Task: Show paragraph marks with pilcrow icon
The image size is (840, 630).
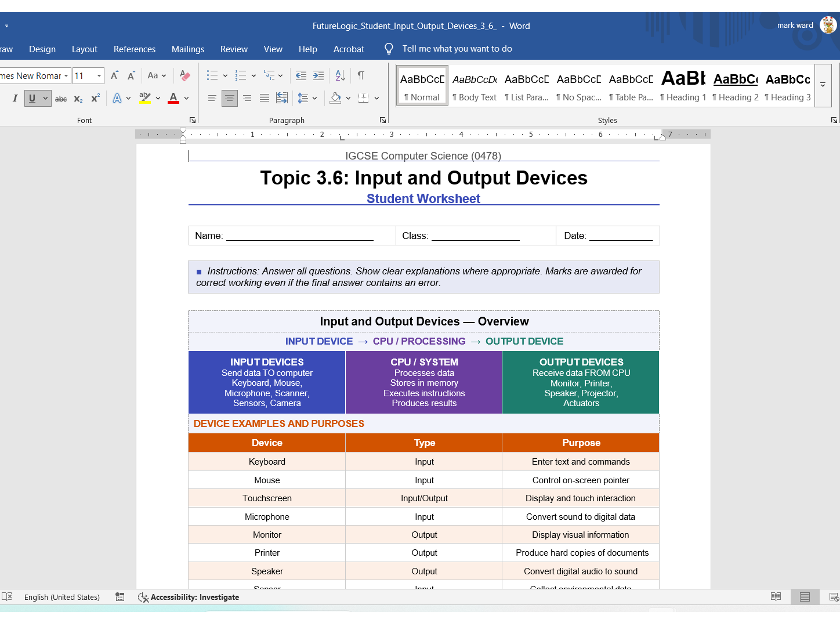Action: (x=361, y=75)
